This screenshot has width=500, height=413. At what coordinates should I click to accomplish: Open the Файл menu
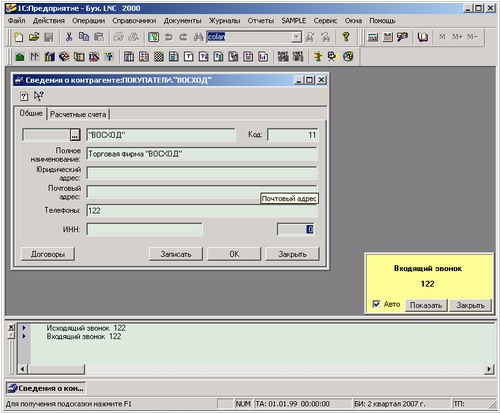pyautogui.click(x=17, y=21)
